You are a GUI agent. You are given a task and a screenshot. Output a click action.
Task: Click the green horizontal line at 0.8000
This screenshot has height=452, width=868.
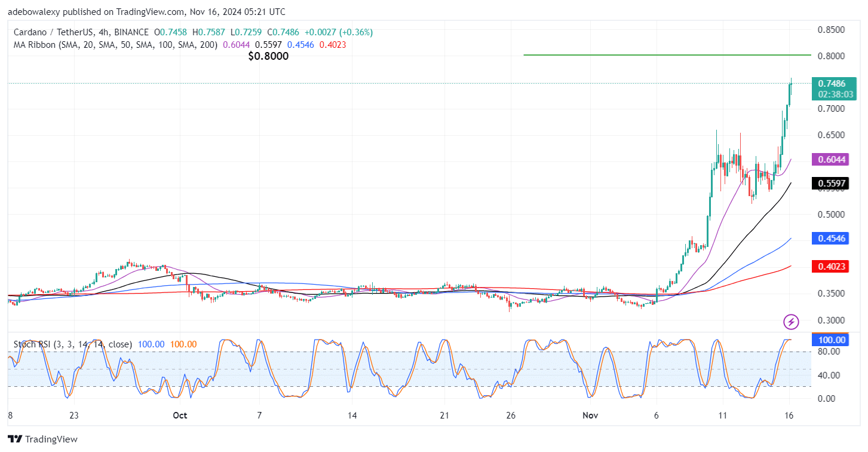(667, 55)
